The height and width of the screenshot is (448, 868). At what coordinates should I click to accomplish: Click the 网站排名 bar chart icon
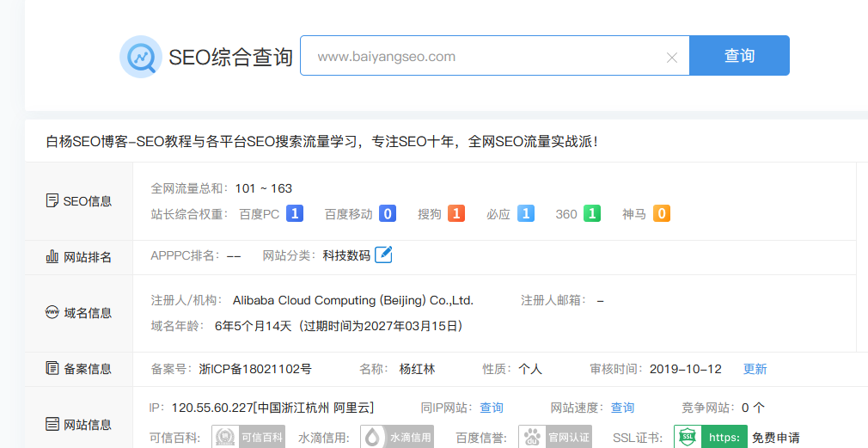(x=52, y=256)
